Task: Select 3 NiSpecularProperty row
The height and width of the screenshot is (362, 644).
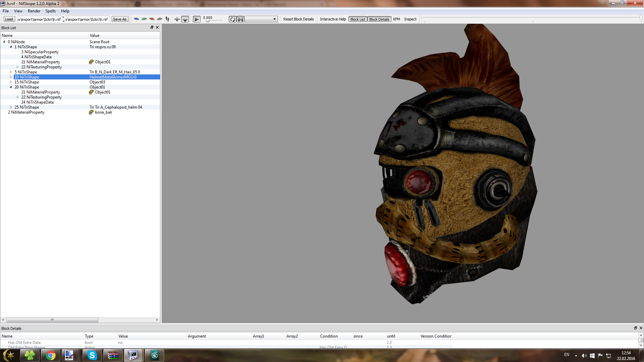Action: pos(80,52)
